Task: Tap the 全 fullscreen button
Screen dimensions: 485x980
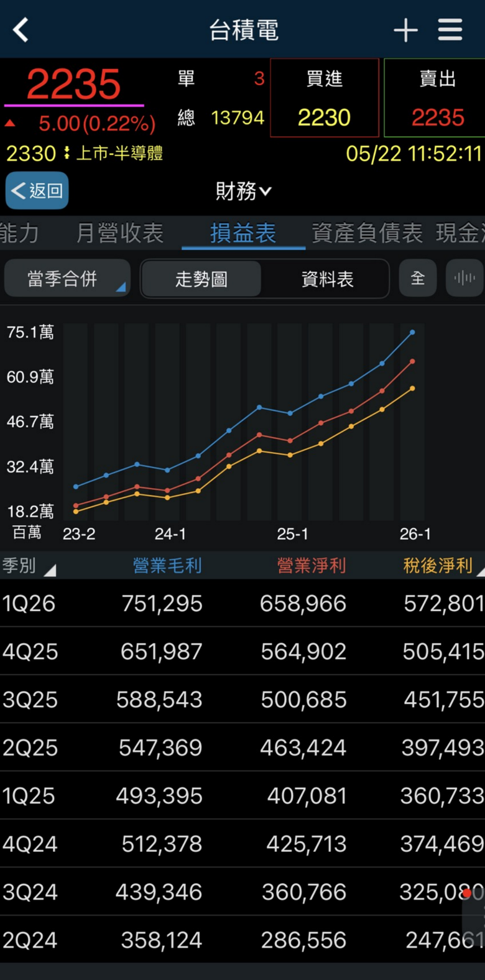Action: 418,278
